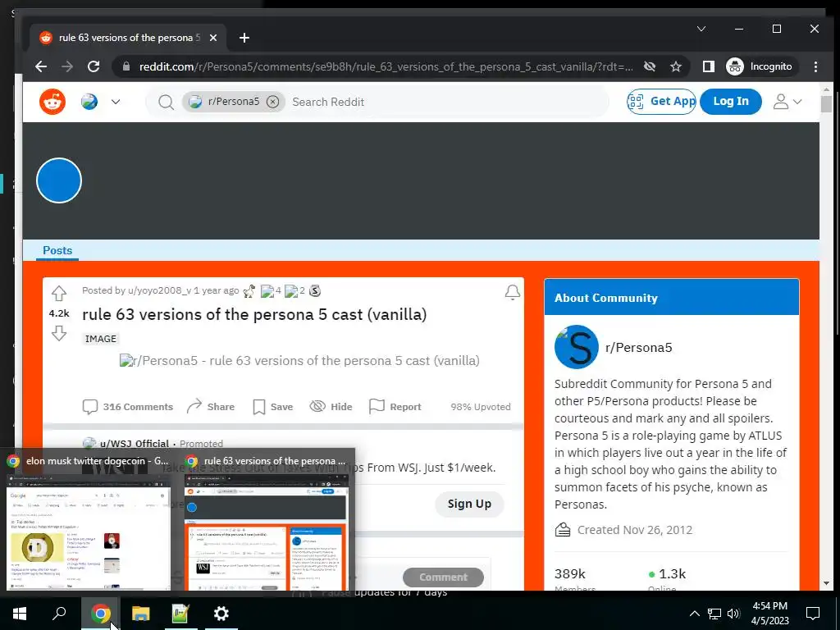Click the Sign Up button on the ad
Image resolution: width=840 pixels, height=630 pixels.
click(469, 504)
